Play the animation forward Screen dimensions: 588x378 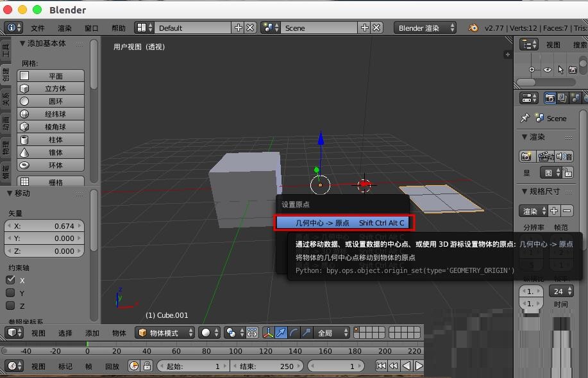coord(419,366)
